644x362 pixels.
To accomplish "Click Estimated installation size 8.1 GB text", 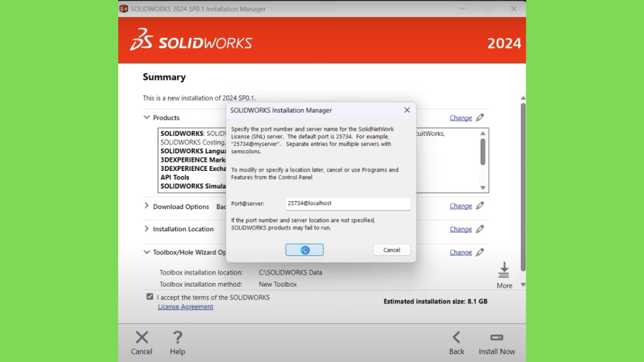I will (x=435, y=301).
